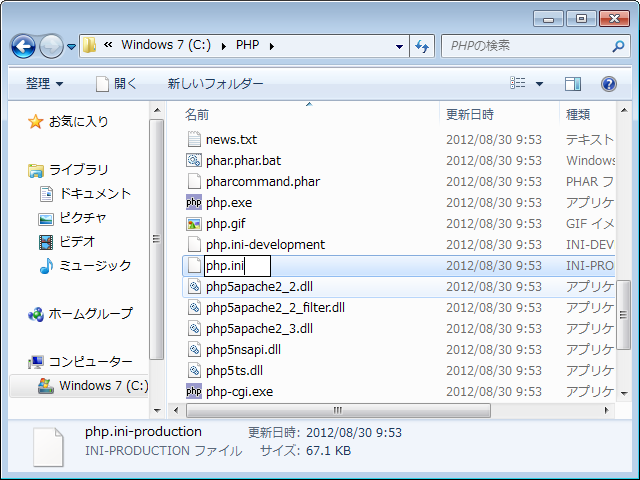Click navigation pane scroll up arrow
The image size is (640, 480).
(x=157, y=110)
